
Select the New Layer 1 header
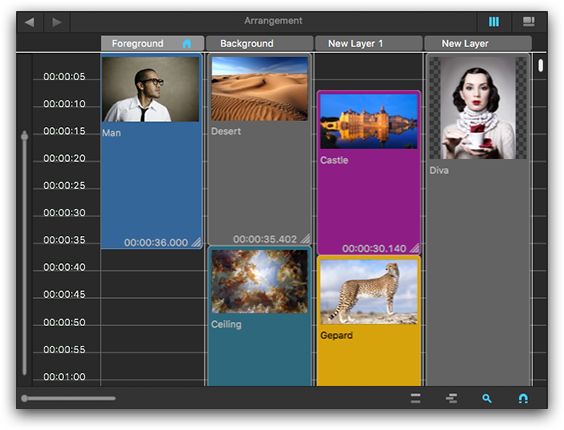(369, 44)
